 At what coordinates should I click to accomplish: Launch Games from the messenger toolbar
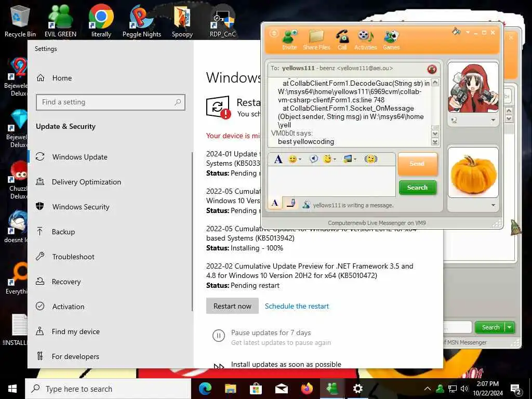[x=391, y=40]
